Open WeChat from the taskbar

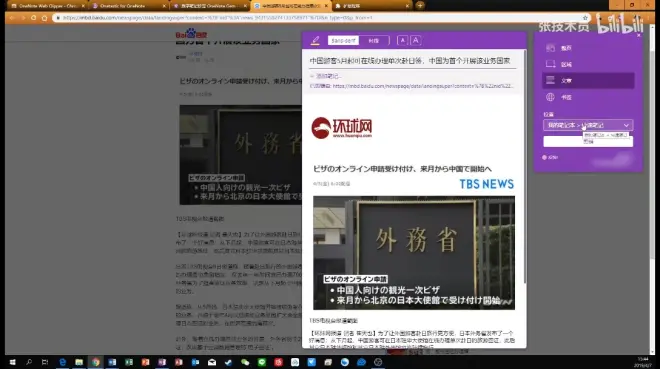(x=245, y=362)
